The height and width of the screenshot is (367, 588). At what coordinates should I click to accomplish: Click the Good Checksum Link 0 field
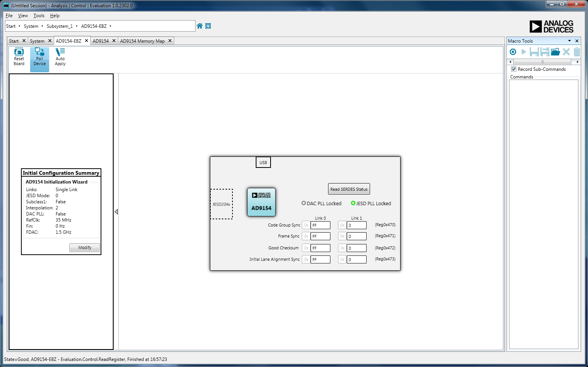[320, 248]
